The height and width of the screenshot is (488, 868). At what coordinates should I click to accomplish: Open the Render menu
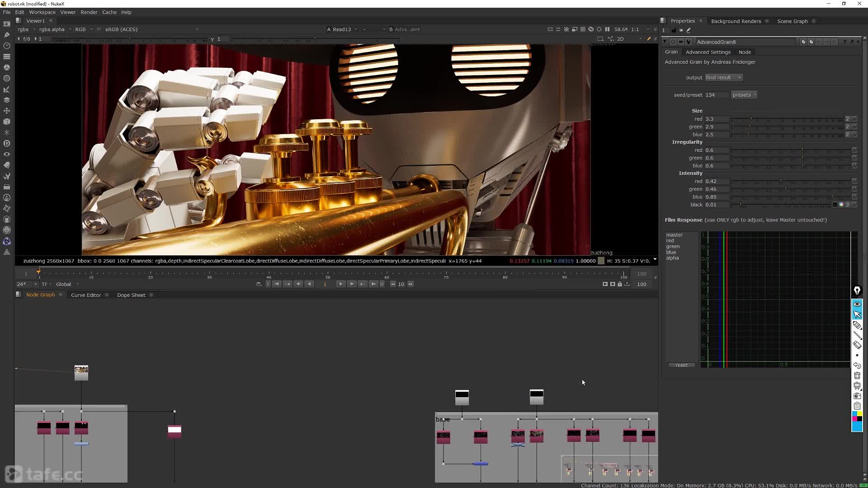coord(89,12)
